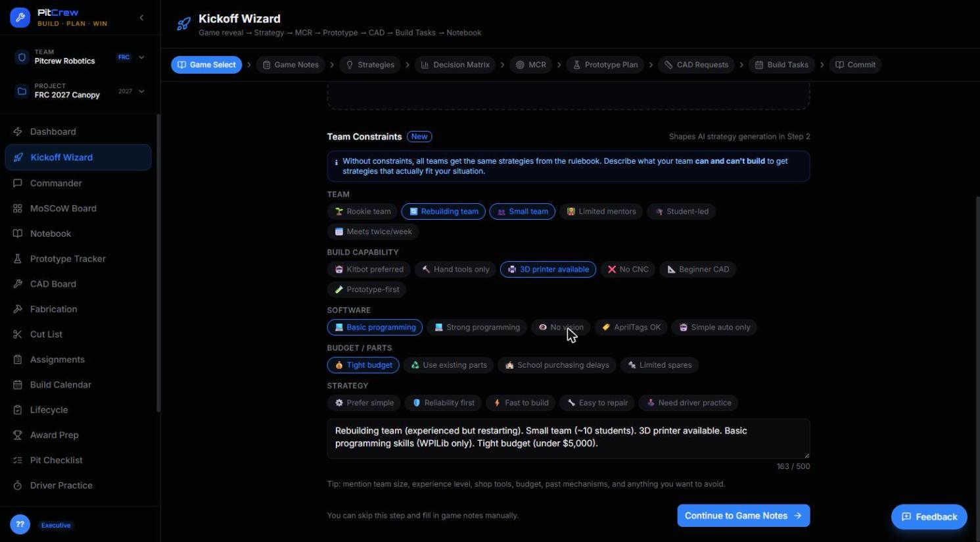Go to the MCR step
This screenshot has width=980, height=542.
pyautogui.click(x=531, y=64)
